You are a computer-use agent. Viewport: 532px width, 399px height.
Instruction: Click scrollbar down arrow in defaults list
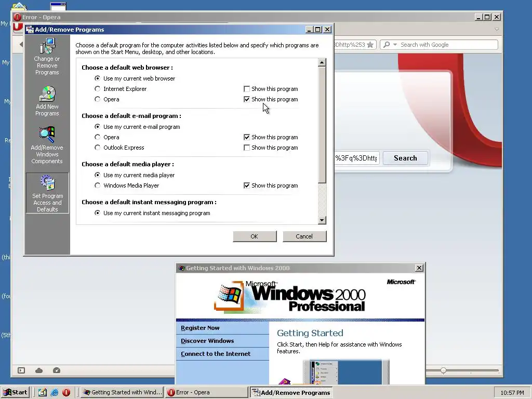322,220
